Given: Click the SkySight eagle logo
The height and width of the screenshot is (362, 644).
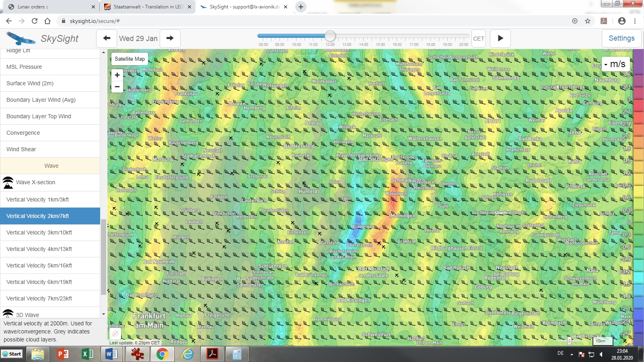Looking at the screenshot, I should [21, 39].
